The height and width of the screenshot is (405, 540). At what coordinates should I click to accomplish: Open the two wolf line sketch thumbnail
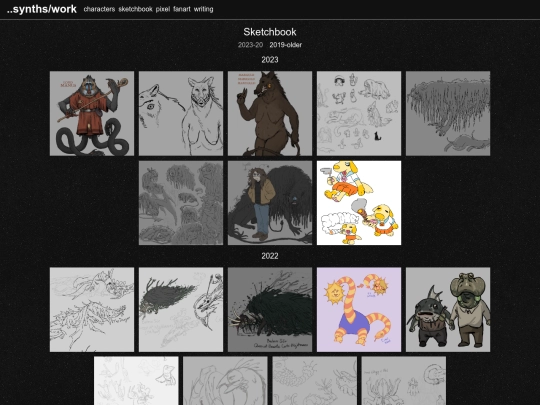(x=181, y=113)
